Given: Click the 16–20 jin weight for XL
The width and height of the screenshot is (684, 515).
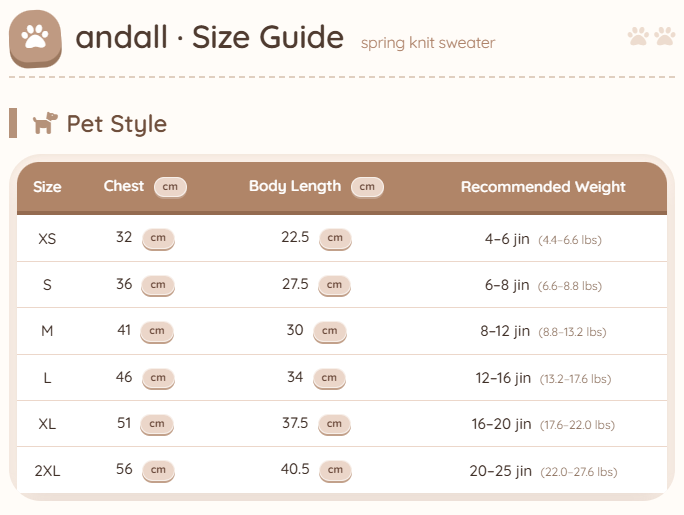Looking at the screenshot, I should click(501, 424).
